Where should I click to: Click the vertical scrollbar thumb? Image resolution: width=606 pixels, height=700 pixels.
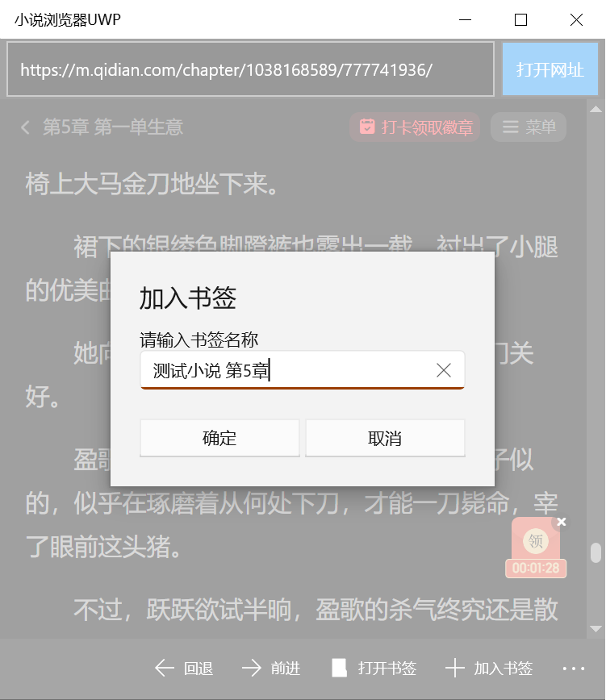coord(596,553)
